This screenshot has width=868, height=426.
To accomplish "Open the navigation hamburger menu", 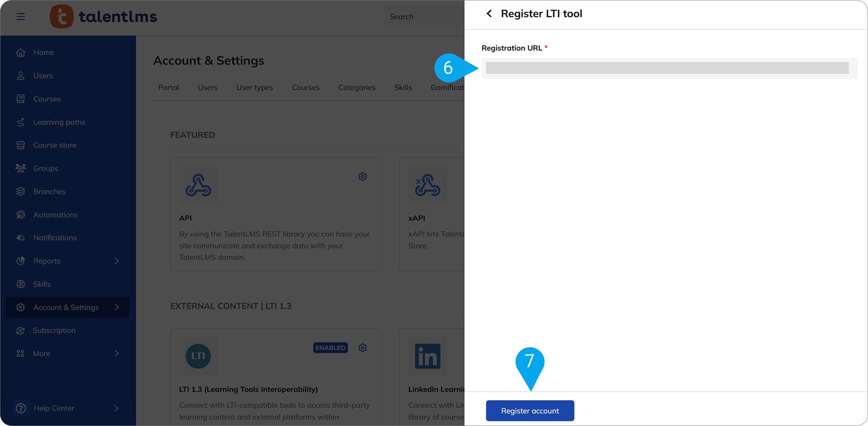I will 20,17.
